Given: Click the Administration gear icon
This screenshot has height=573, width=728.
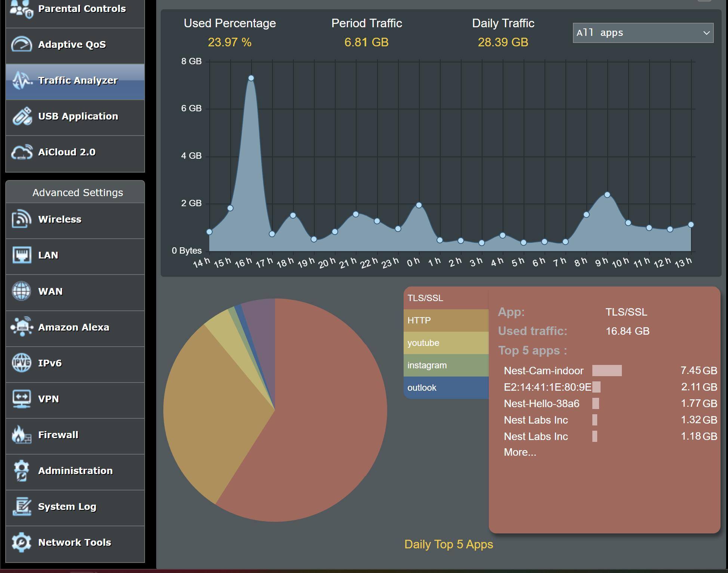Looking at the screenshot, I should coord(21,471).
